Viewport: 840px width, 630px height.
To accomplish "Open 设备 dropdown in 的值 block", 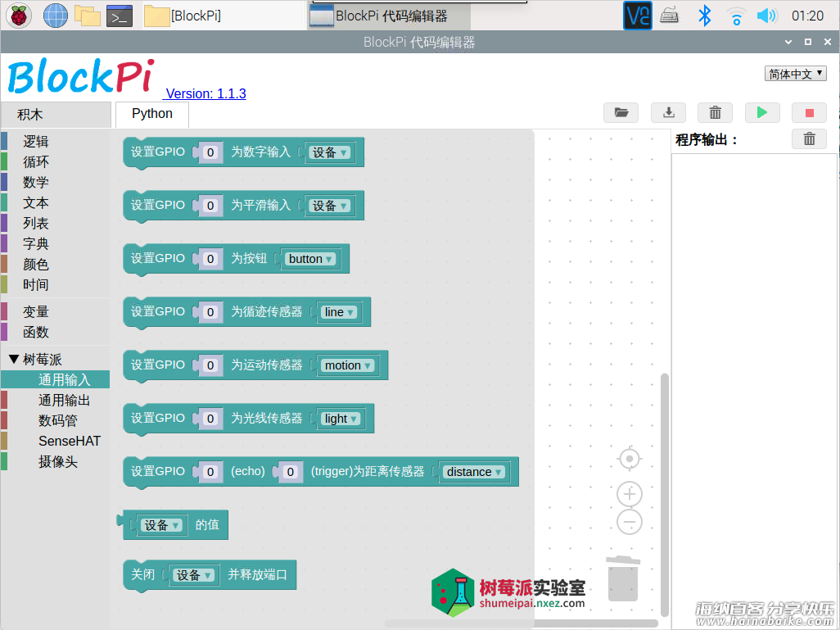I will (161, 525).
